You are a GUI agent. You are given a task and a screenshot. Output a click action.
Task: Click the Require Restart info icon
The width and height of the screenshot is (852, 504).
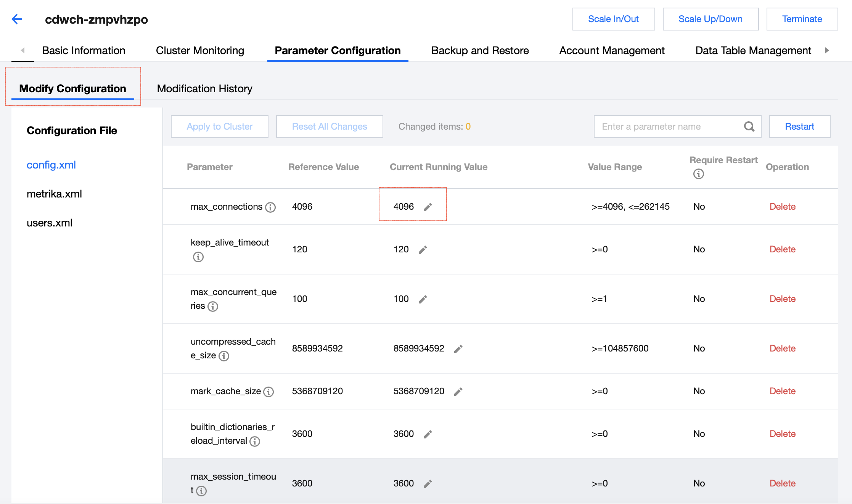[x=698, y=174]
